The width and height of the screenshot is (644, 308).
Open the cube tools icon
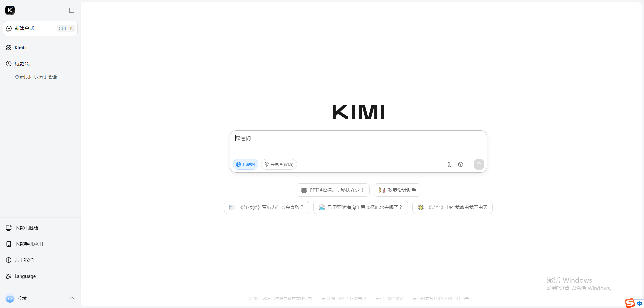point(461,164)
